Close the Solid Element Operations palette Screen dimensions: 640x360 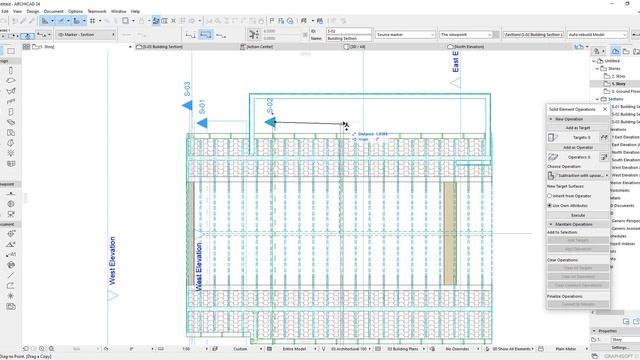point(605,109)
